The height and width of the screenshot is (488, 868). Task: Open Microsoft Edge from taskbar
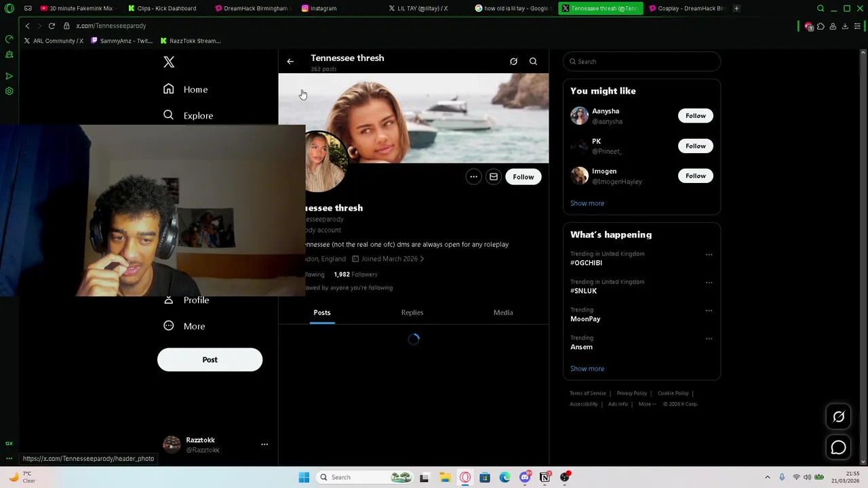tap(505, 477)
